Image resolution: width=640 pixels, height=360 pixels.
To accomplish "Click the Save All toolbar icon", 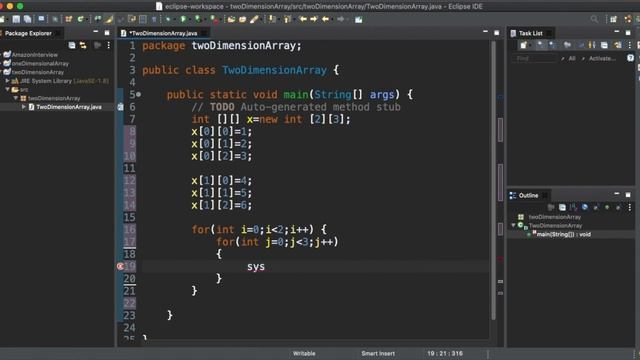I will [x=27, y=19].
